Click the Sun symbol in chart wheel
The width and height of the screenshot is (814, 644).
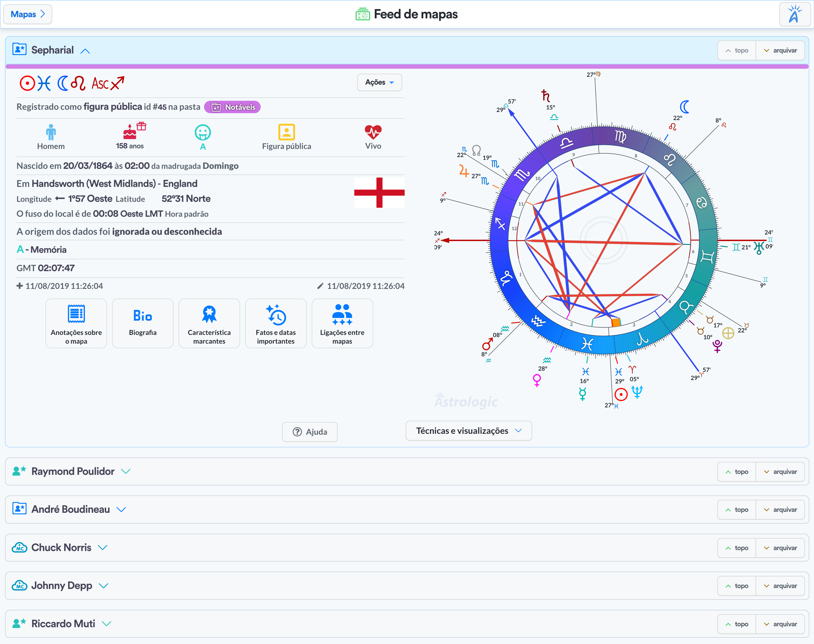tap(621, 394)
